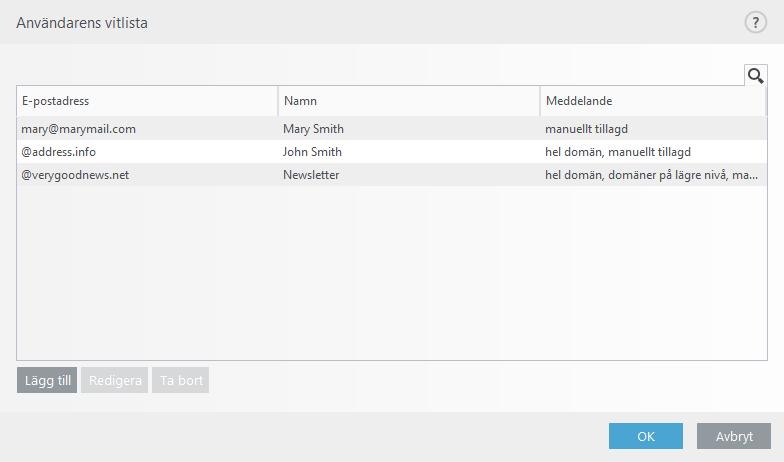Sort by the E-postadress column header
This screenshot has width=784, height=462.
coord(148,101)
